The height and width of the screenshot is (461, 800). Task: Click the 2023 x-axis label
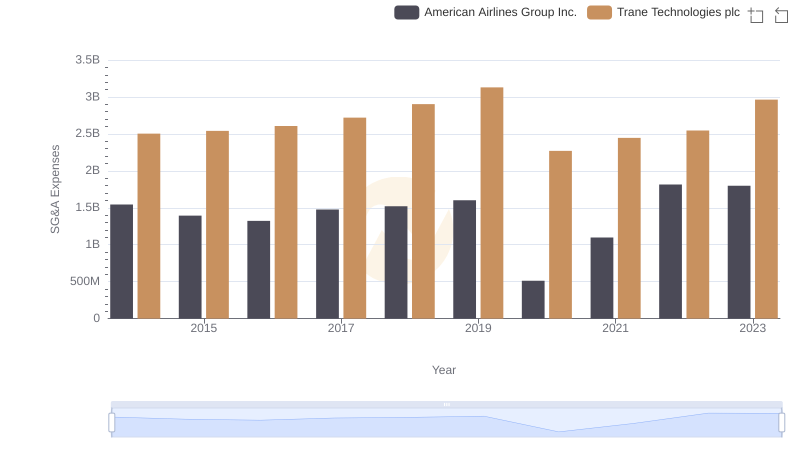(753, 328)
